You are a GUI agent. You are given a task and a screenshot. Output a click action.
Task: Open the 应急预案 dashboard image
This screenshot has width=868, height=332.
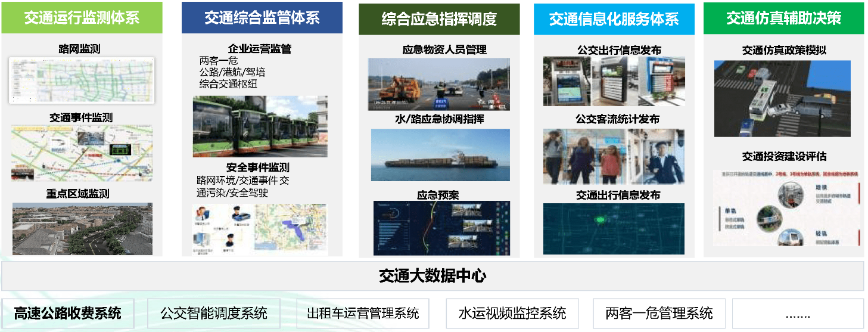441,228
